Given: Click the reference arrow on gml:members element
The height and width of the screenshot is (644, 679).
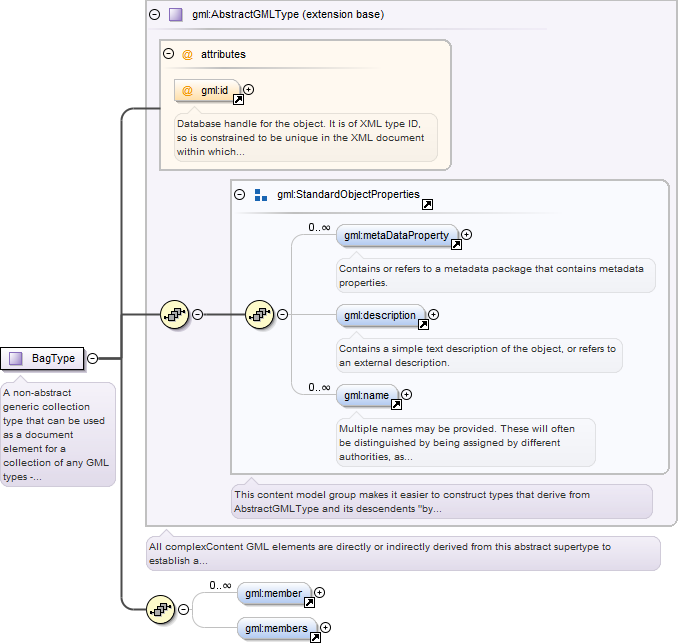Looking at the screenshot, I should [x=315, y=638].
